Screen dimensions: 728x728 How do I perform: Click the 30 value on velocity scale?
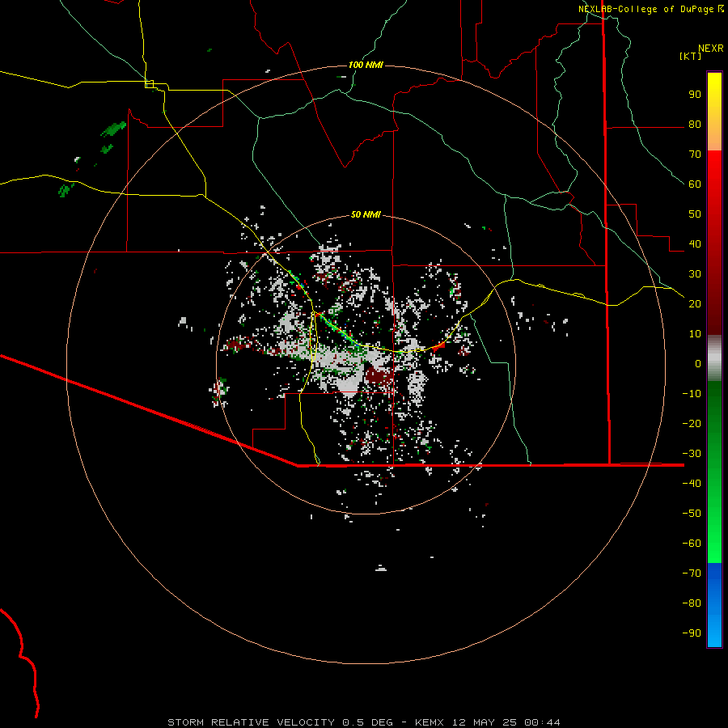(x=695, y=274)
